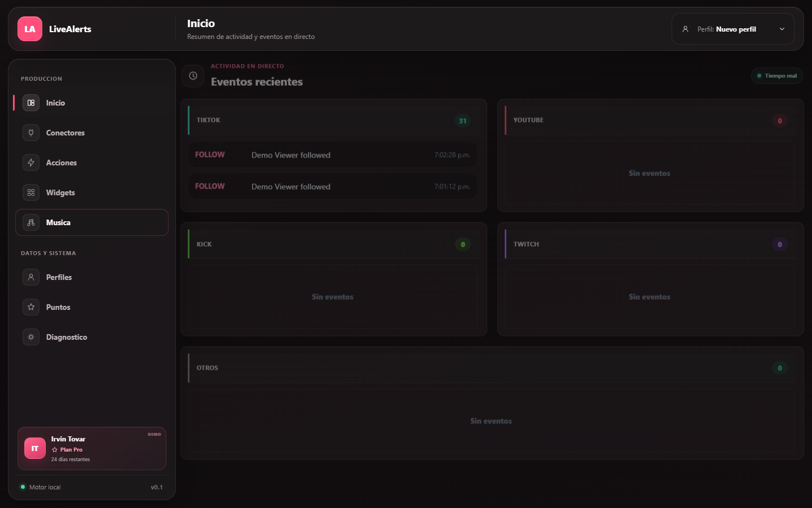Click Sin eventos in YouTube panel
Viewport: 812px width, 508px height.
(x=650, y=173)
